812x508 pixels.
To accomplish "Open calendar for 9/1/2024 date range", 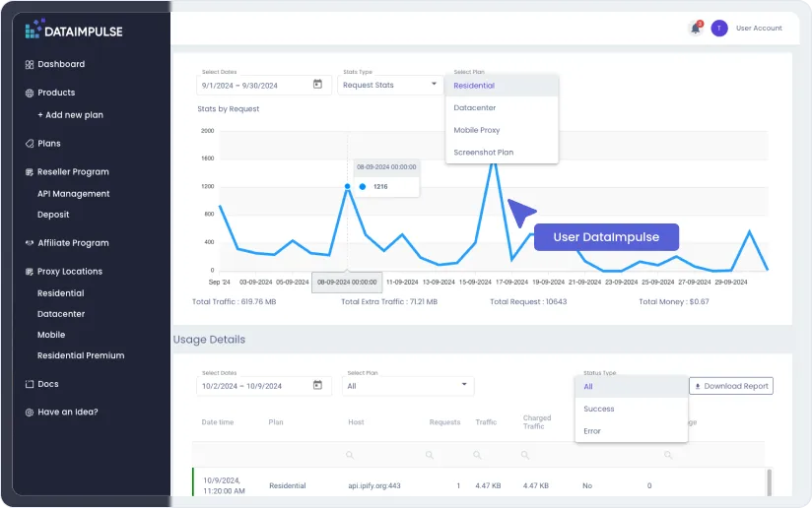I will click(317, 85).
